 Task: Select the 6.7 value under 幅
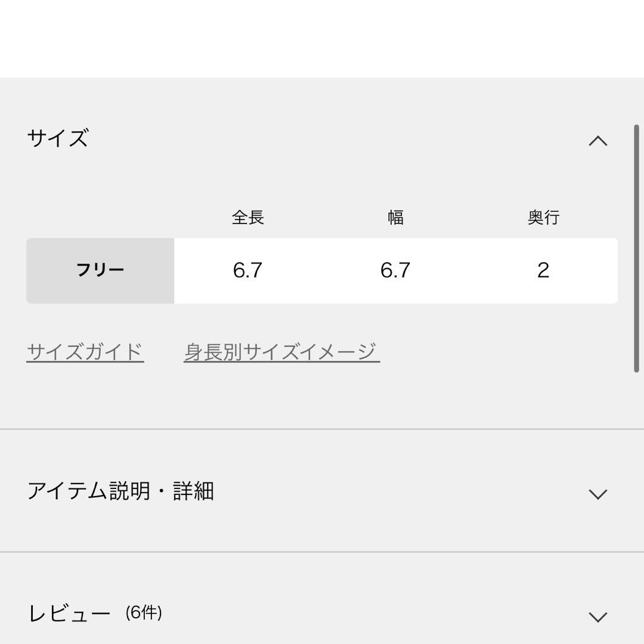395,271
